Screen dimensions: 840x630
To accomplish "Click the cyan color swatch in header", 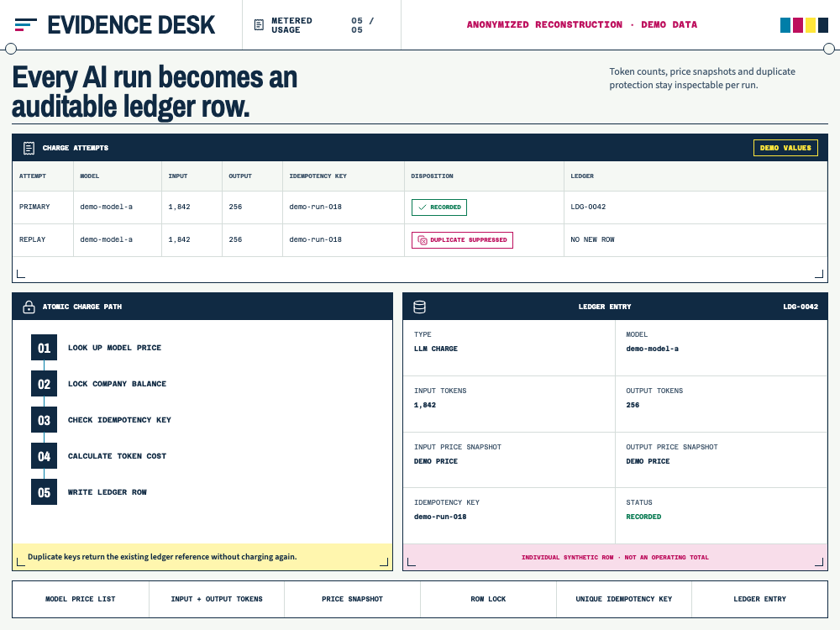I will 785,25.
